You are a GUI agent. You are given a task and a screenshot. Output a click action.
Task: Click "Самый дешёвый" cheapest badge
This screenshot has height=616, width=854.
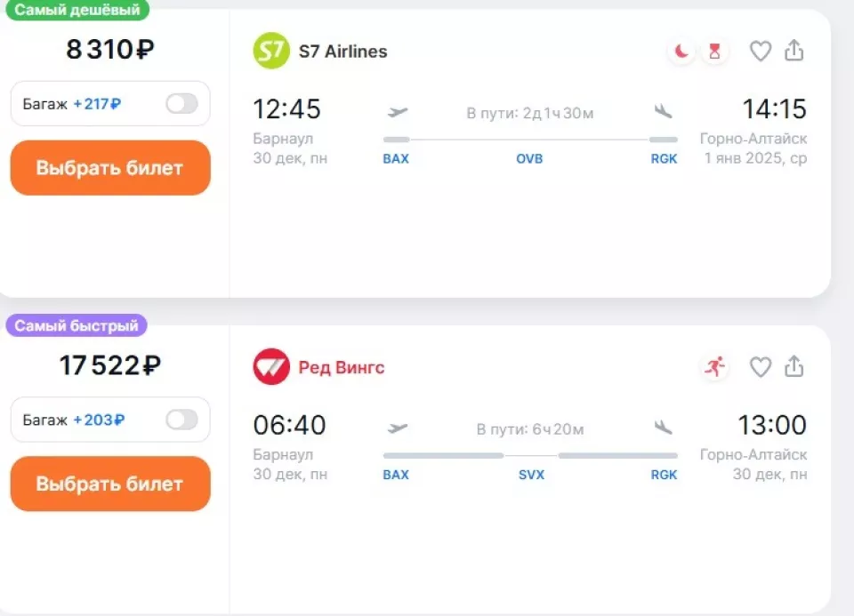click(77, 10)
